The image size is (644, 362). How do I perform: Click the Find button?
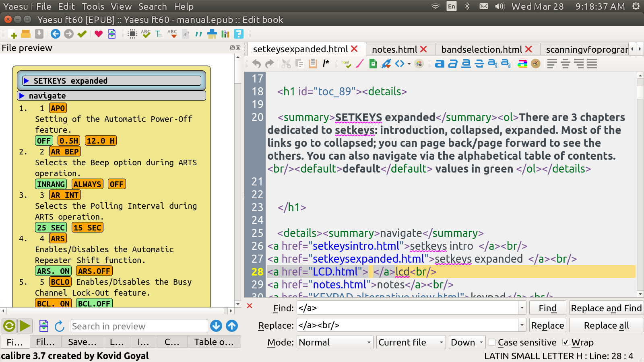click(x=547, y=308)
